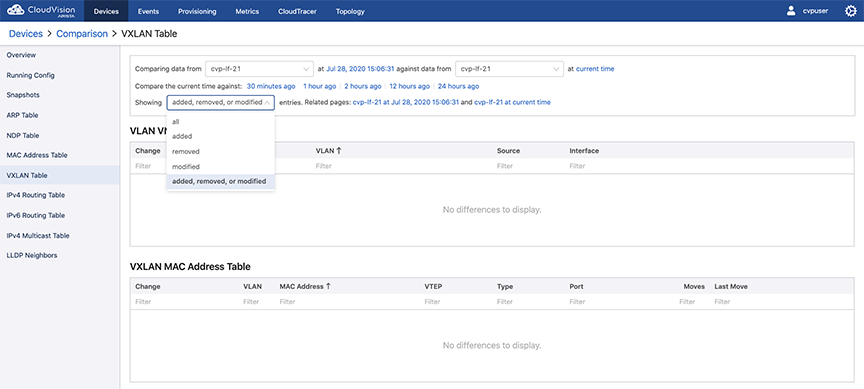The image size is (864, 389).
Task: Sort by VLAN column arrow
Action: coord(339,150)
